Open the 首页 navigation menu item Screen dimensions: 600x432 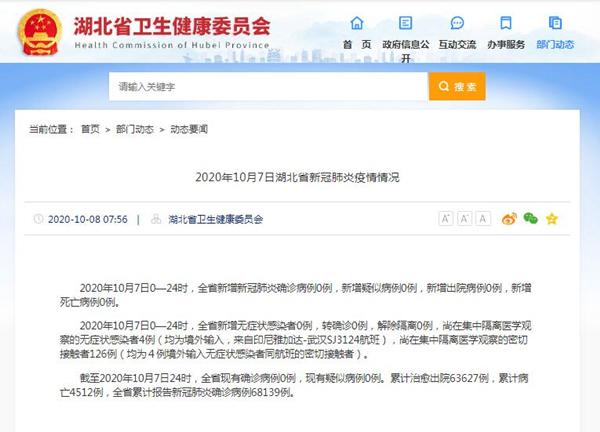(357, 45)
